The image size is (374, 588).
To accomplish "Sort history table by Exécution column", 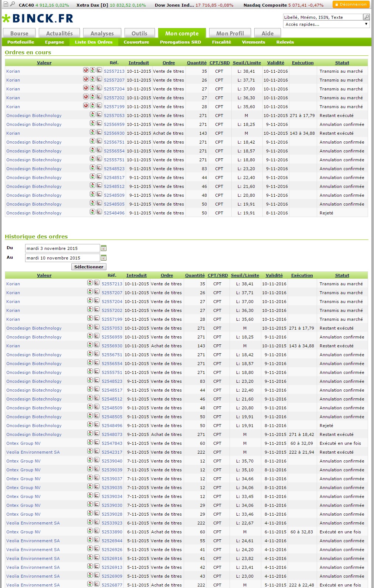I will [302, 275].
